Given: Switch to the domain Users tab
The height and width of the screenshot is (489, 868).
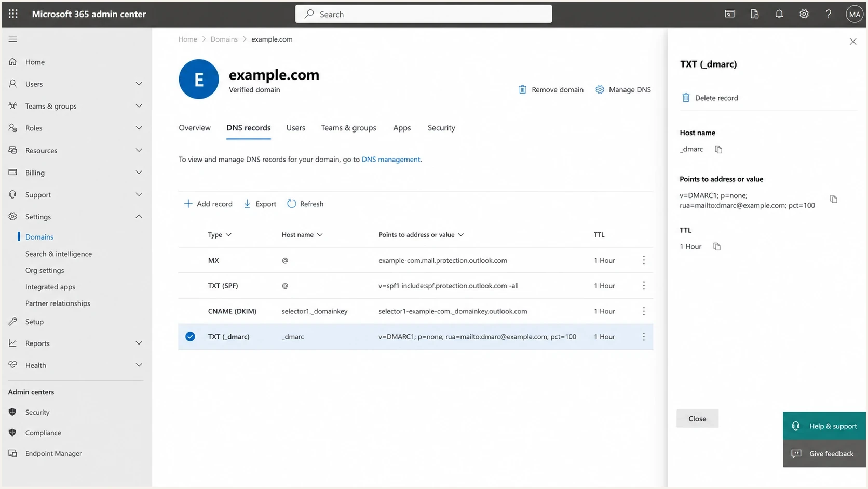Looking at the screenshot, I should (296, 128).
